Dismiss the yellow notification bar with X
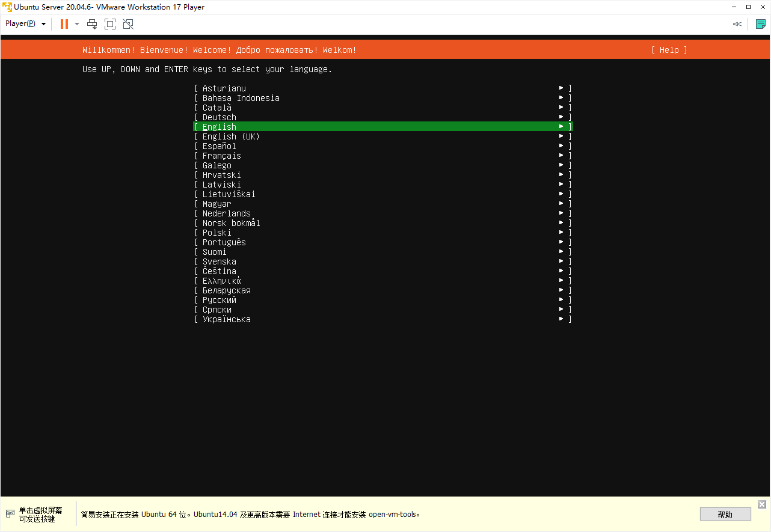The image size is (771, 532). click(762, 504)
